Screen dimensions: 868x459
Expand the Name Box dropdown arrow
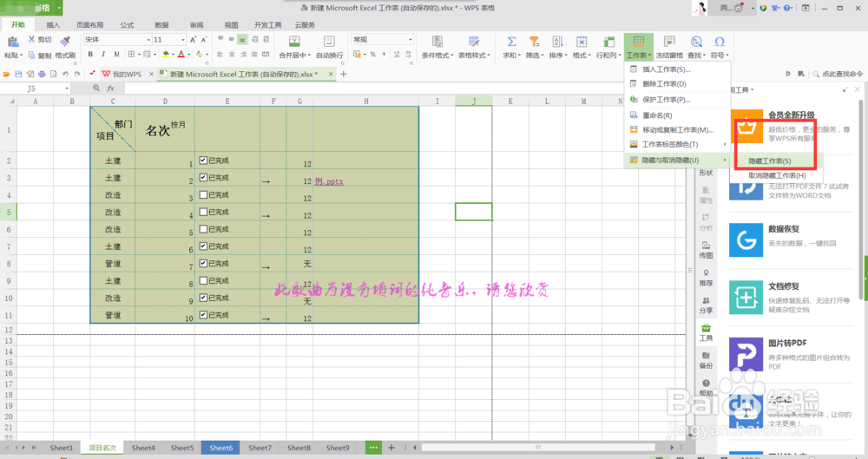[x=67, y=89]
